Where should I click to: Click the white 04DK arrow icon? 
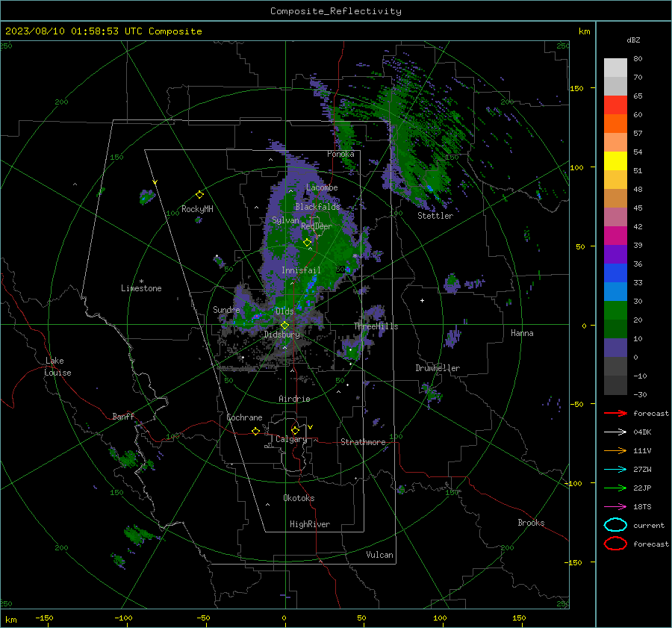[615, 432]
